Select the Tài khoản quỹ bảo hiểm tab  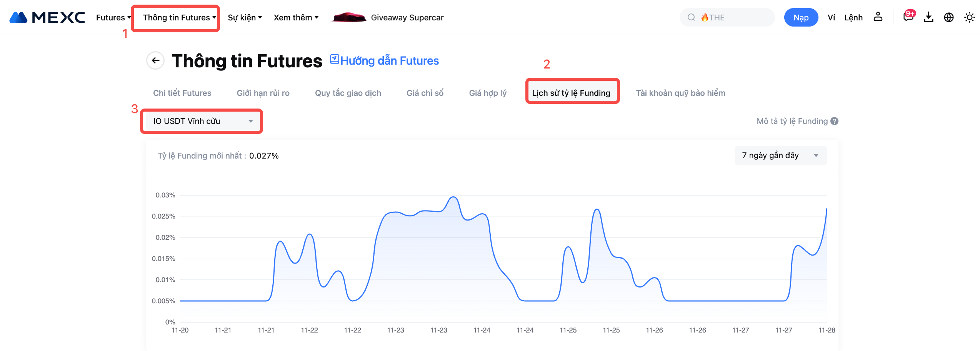tap(680, 93)
